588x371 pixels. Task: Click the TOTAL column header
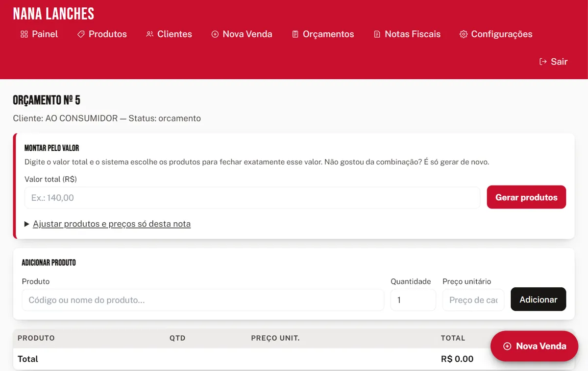point(453,338)
